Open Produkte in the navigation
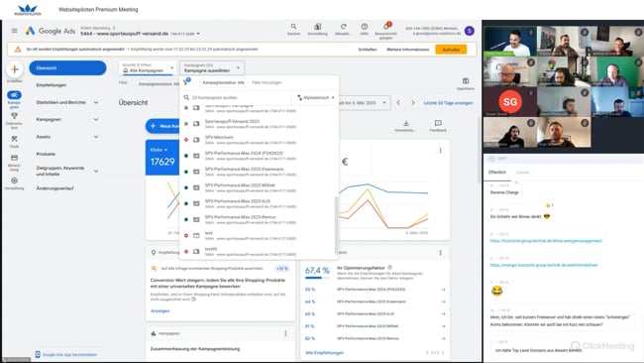This screenshot has height=363, width=644. [46, 154]
